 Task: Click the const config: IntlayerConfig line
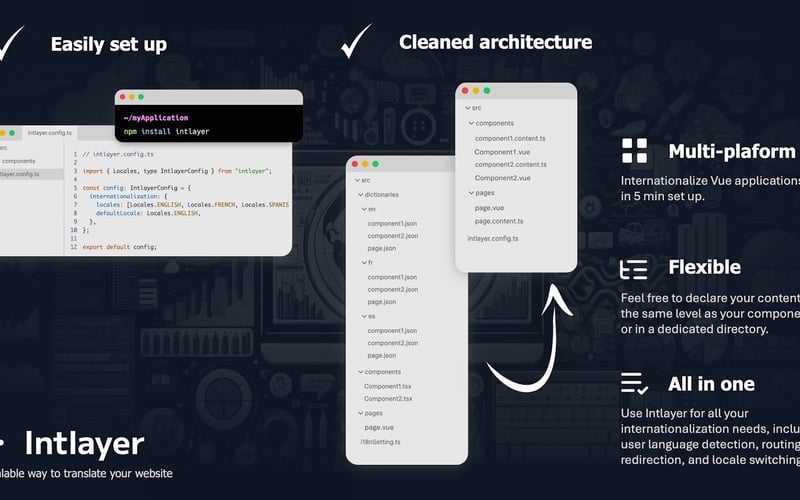tap(137, 188)
